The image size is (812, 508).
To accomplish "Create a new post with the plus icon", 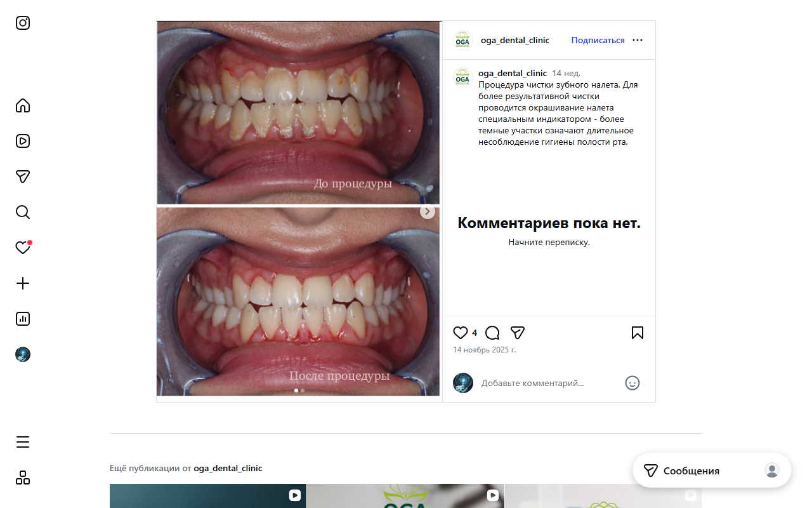I will click(x=23, y=283).
